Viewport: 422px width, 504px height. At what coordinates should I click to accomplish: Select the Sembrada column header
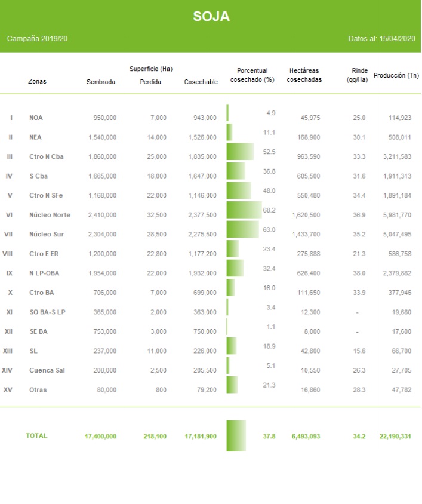click(101, 82)
